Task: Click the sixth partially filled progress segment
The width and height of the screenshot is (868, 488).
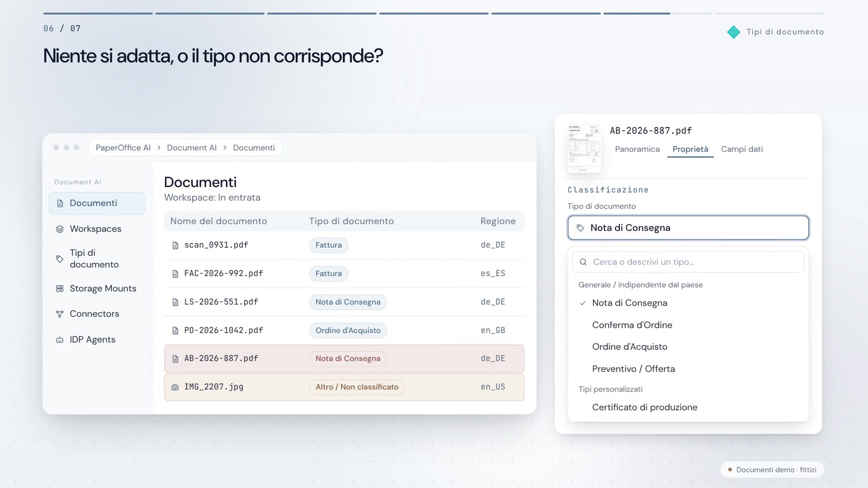Action: point(658,13)
